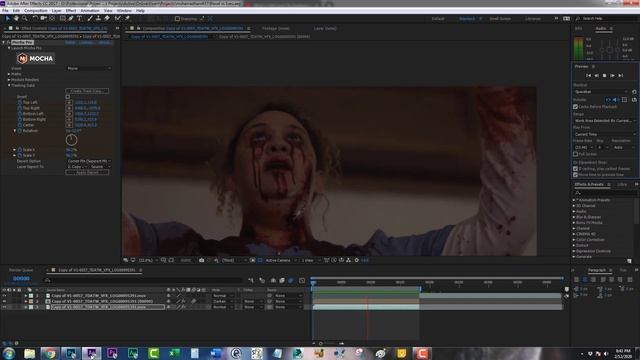Screen dimensions: 640x360
Task: Select the Unified Camera tool
Action: coord(44,18)
